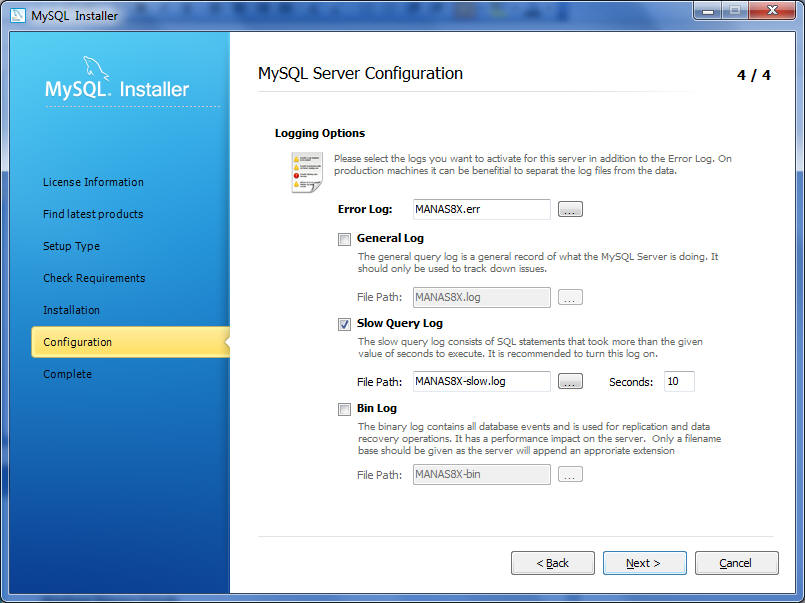Image resolution: width=805 pixels, height=603 pixels.
Task: Click the MySQL dolphin logo
Action: point(95,67)
